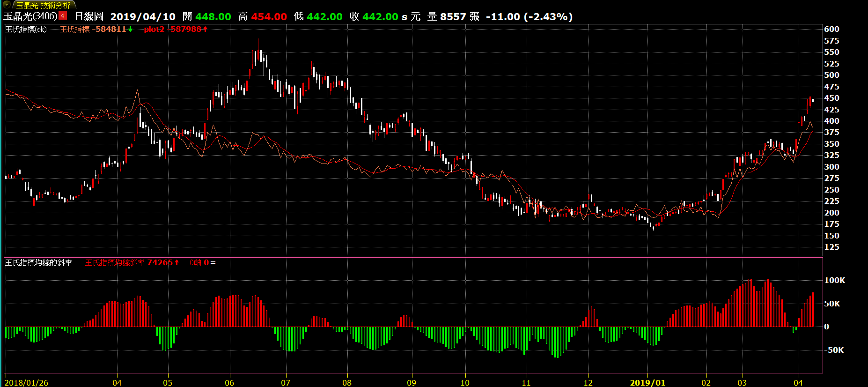
Task: Click the 600 label on the price axis
Action: pos(831,29)
